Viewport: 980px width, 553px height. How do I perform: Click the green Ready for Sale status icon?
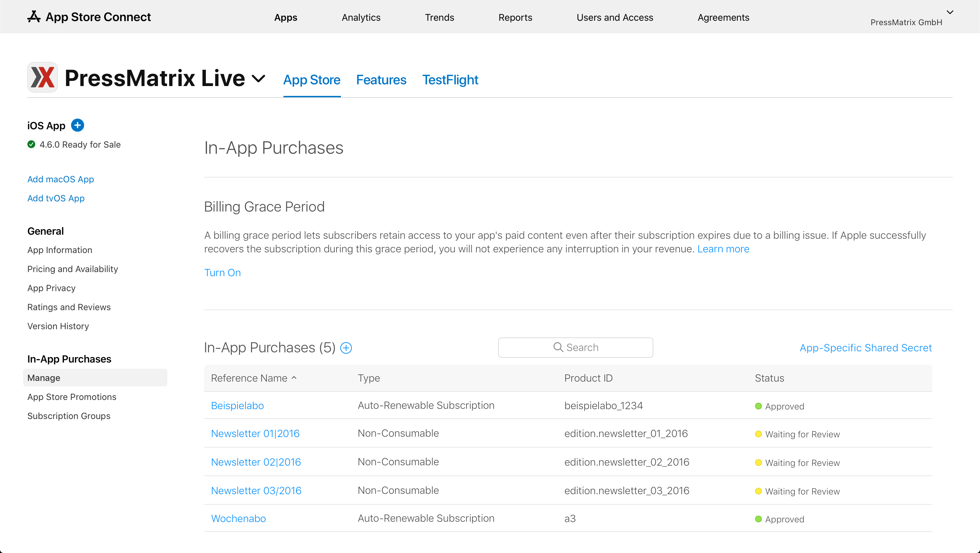[x=31, y=145]
